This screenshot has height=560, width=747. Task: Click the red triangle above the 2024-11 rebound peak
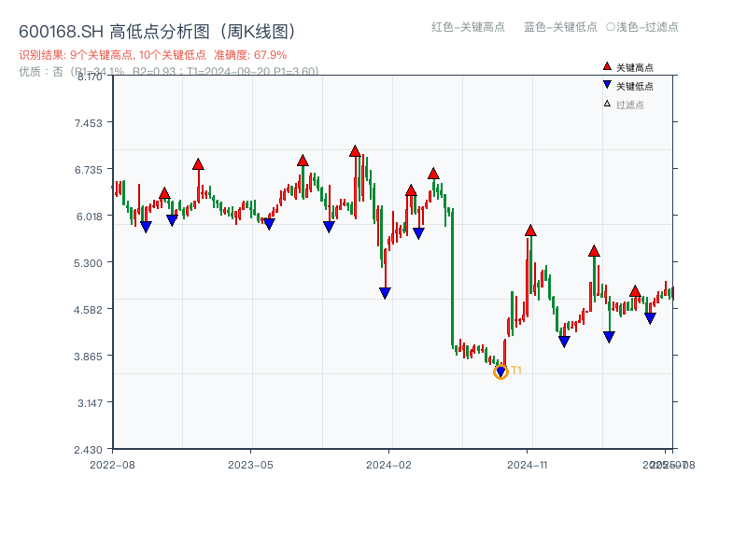(530, 231)
